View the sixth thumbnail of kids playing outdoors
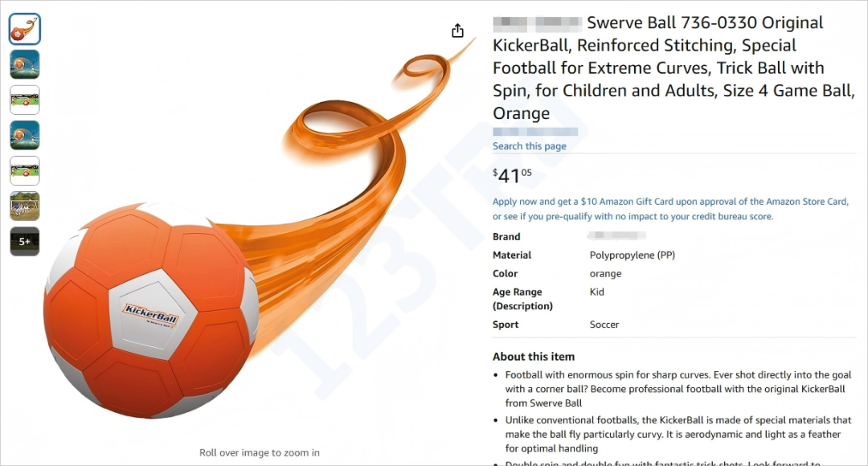 click(x=24, y=206)
